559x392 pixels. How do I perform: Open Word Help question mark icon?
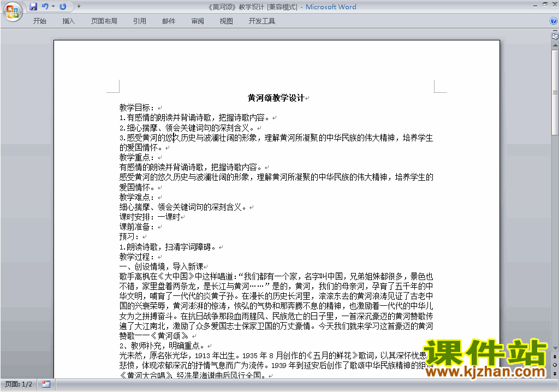coord(554,21)
